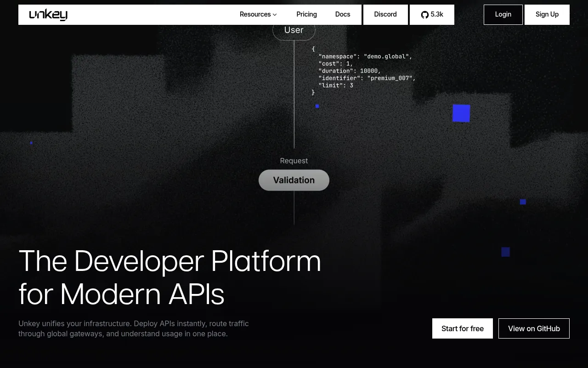Open the GitHub icon showing 5.3k stars
Viewport: 588px width, 368px height.
pos(432,15)
